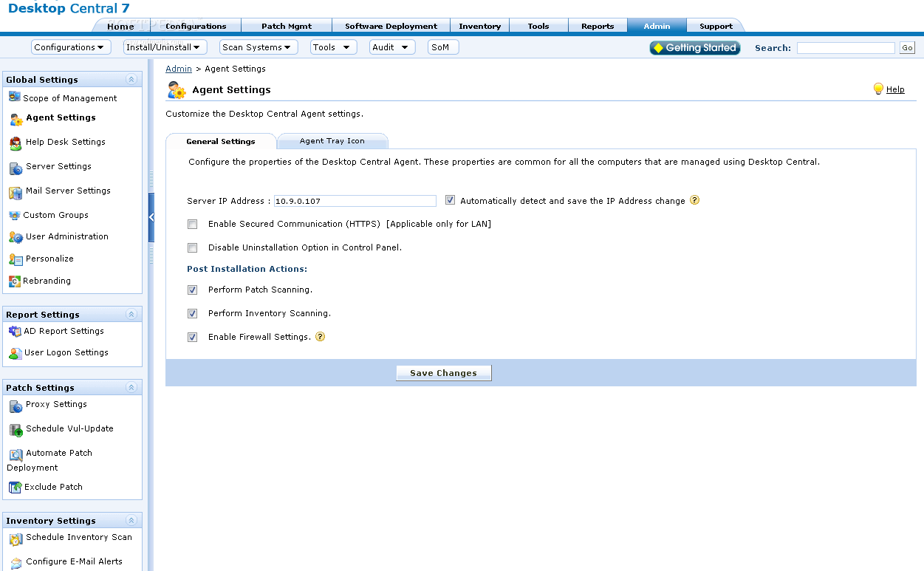Collapse the Inventory Settings panel
The image size is (924, 571).
pyautogui.click(x=131, y=521)
